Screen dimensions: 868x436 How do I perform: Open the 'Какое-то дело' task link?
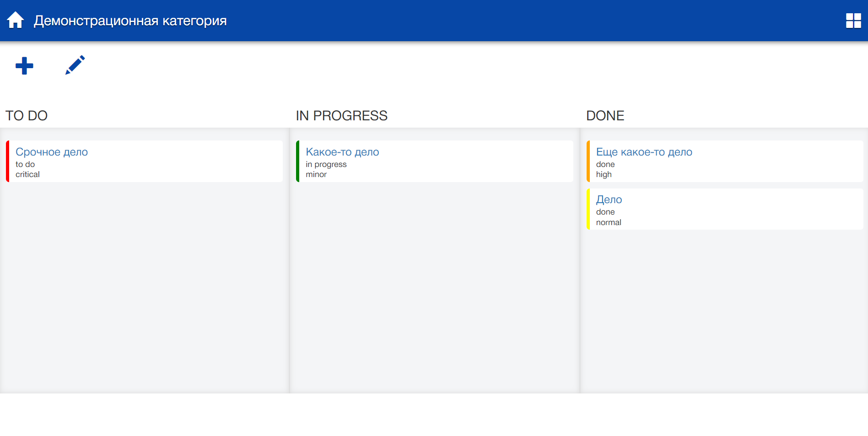pos(342,152)
